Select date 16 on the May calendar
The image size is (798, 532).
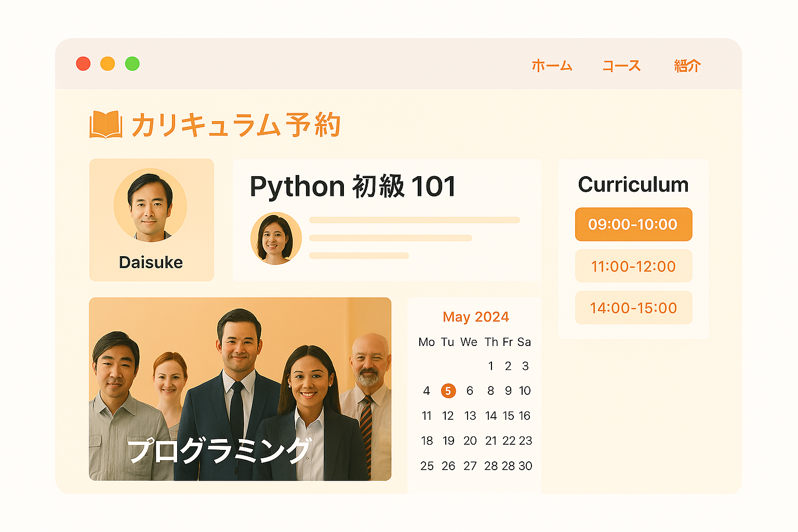pos(525,416)
